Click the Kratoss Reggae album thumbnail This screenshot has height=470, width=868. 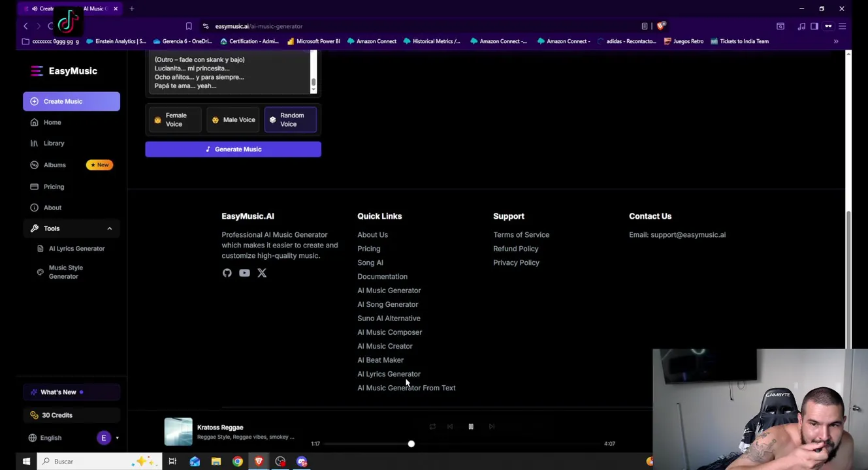178,431
